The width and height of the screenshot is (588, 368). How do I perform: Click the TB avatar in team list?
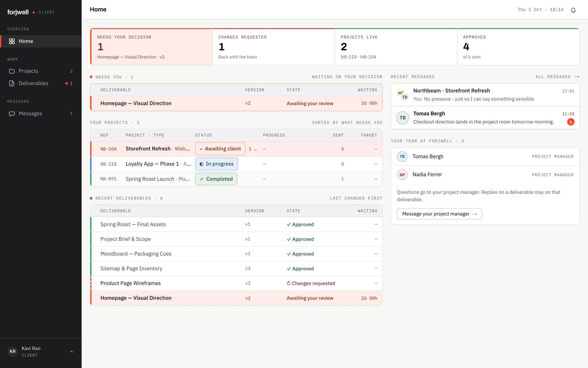(x=402, y=157)
